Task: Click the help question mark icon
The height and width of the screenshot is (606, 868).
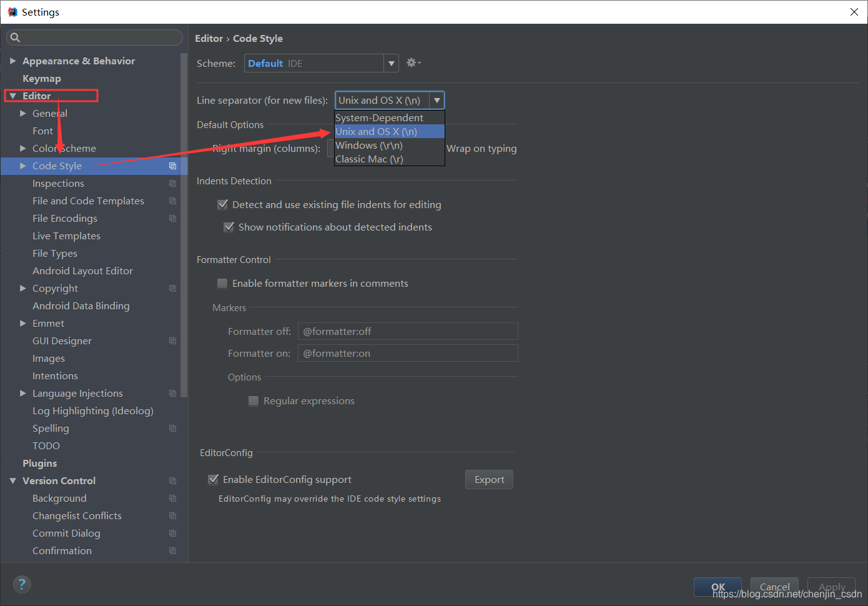Action: click(22, 584)
